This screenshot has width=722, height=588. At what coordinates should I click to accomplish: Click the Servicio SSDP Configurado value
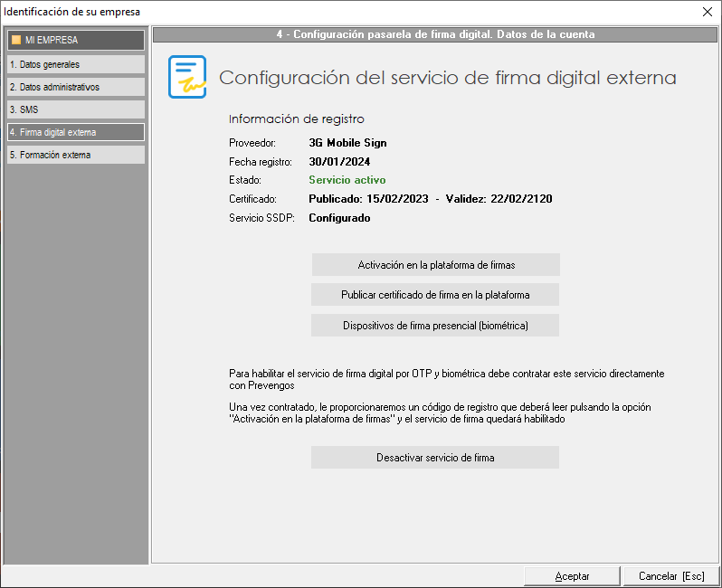(339, 218)
